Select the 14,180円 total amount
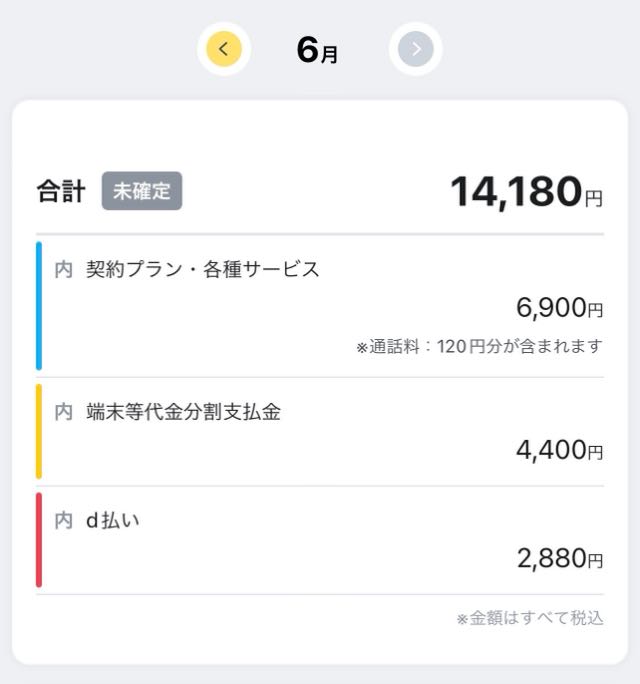The image size is (640, 684). tap(527, 192)
